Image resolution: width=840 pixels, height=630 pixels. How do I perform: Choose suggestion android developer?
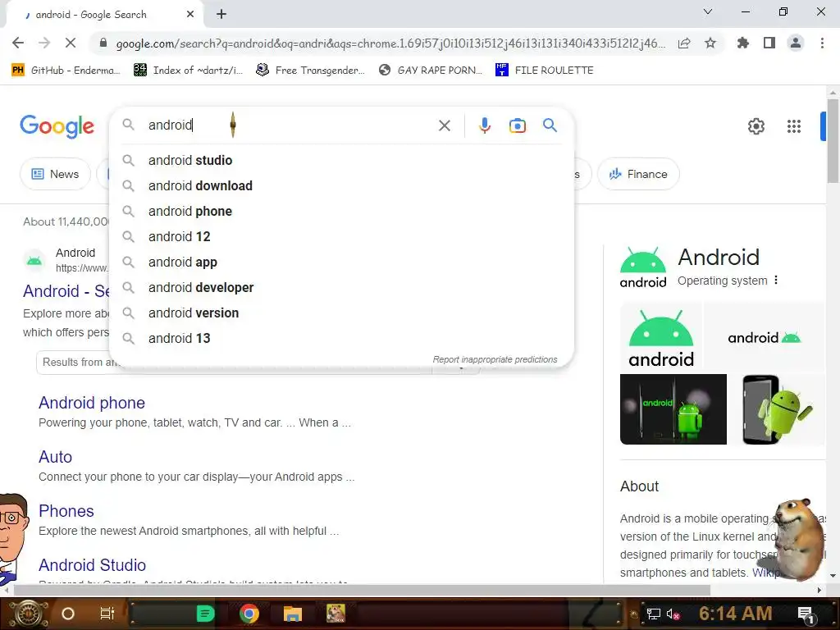coord(341,288)
